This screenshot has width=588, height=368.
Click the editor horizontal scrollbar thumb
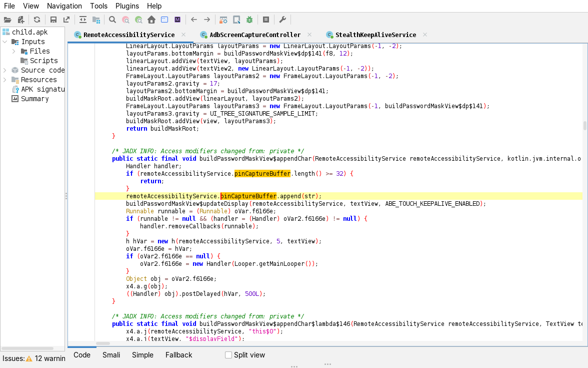point(103,343)
